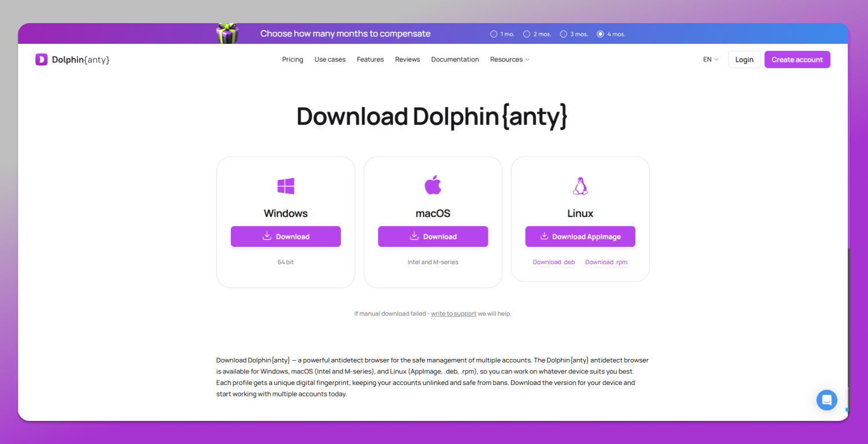Viewport: 868px width, 444px height.
Task: Download the Windows version
Action: 286,236
